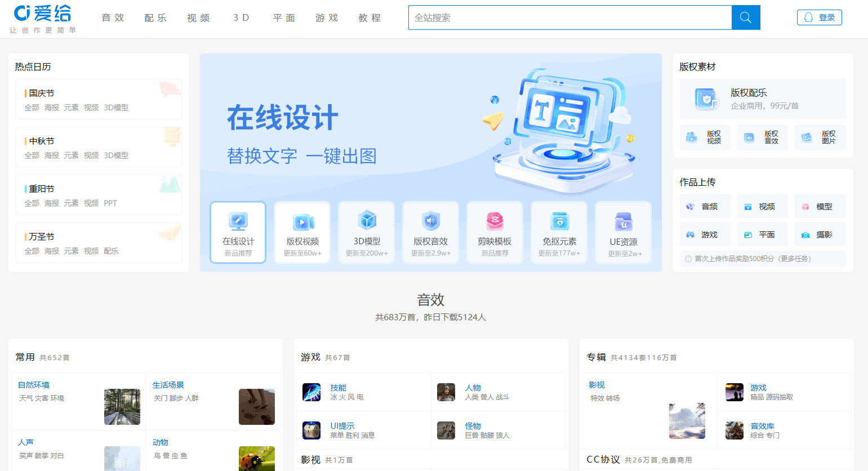Open the 版权视频 camera icon card
The width and height of the screenshot is (868, 471).
pyautogui.click(x=302, y=232)
